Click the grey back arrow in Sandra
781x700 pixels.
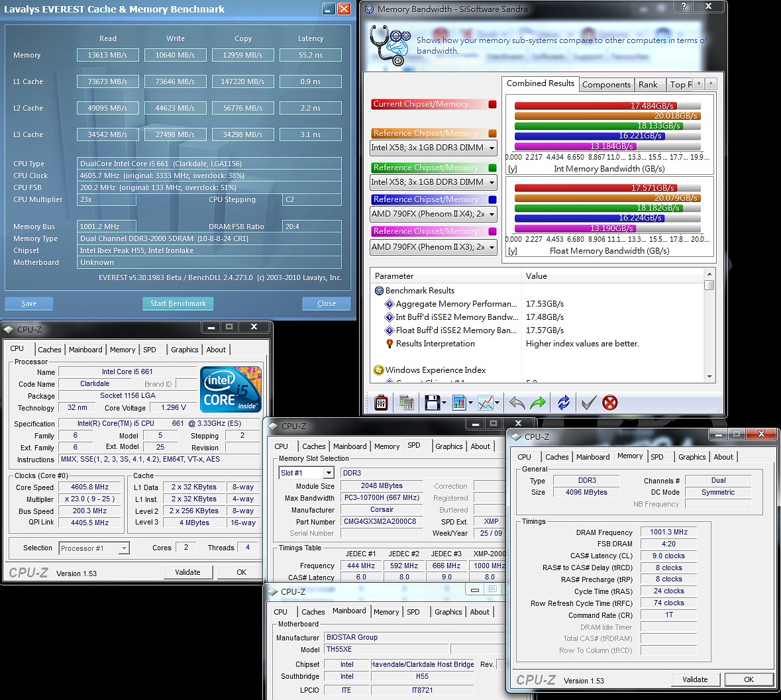coord(517,402)
